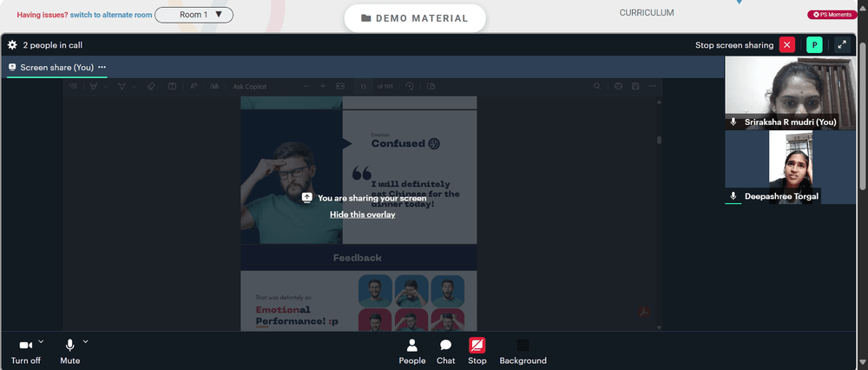Image resolution: width=868 pixels, height=370 pixels.
Task: Open the People panel
Action: coord(411,352)
